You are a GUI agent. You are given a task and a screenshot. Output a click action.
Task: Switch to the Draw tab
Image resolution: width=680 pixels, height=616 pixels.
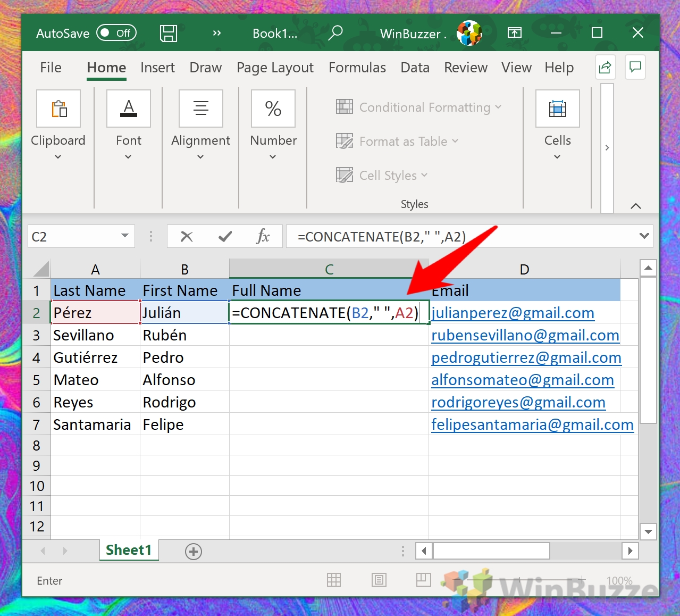pos(205,68)
